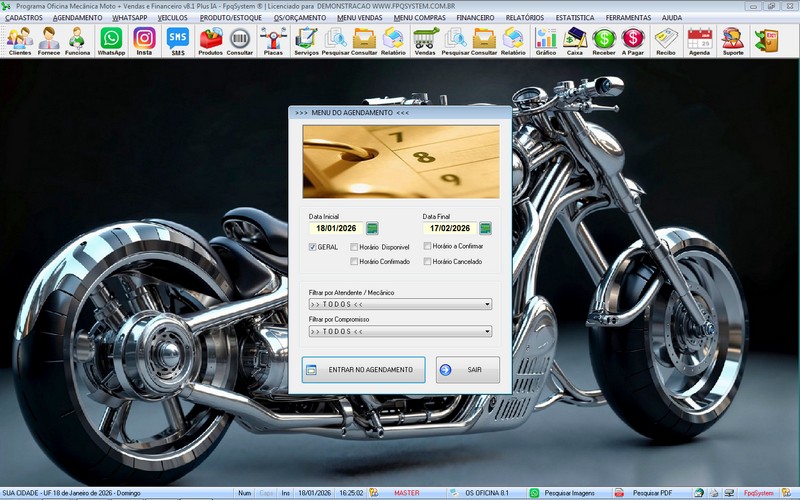Click Pesquisar icon right of Vendas
The width and height of the screenshot is (800, 500).
click(x=455, y=41)
